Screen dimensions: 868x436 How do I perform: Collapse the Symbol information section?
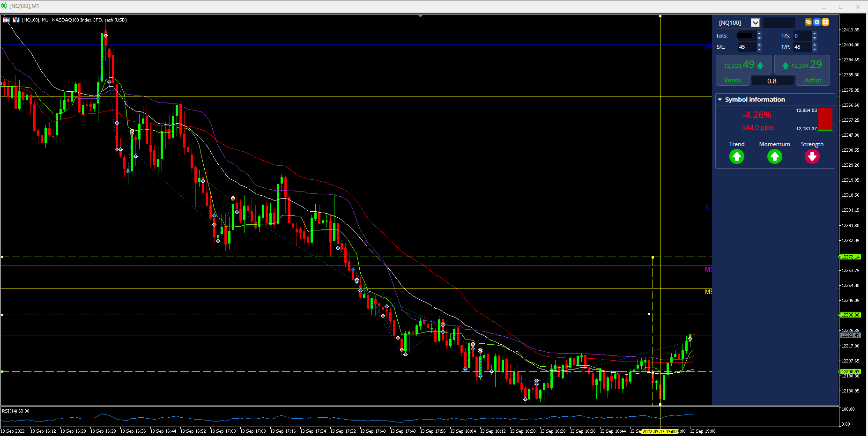point(720,99)
